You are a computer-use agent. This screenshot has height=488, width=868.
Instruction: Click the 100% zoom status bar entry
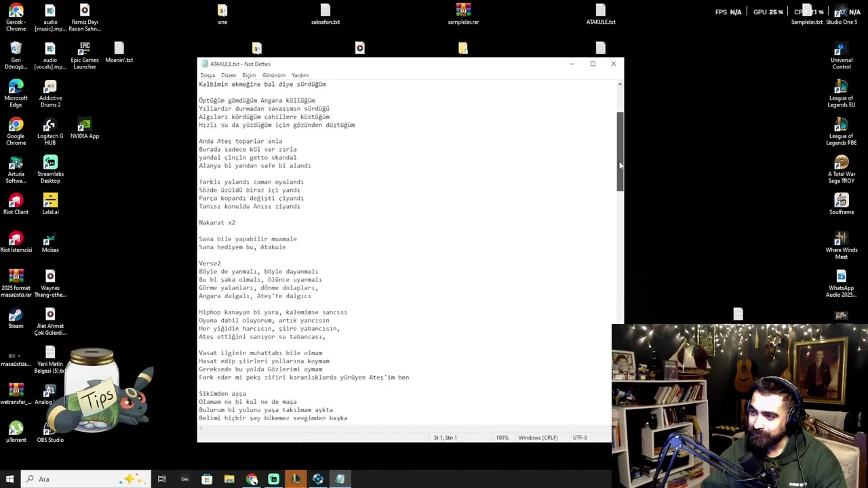[502, 438]
